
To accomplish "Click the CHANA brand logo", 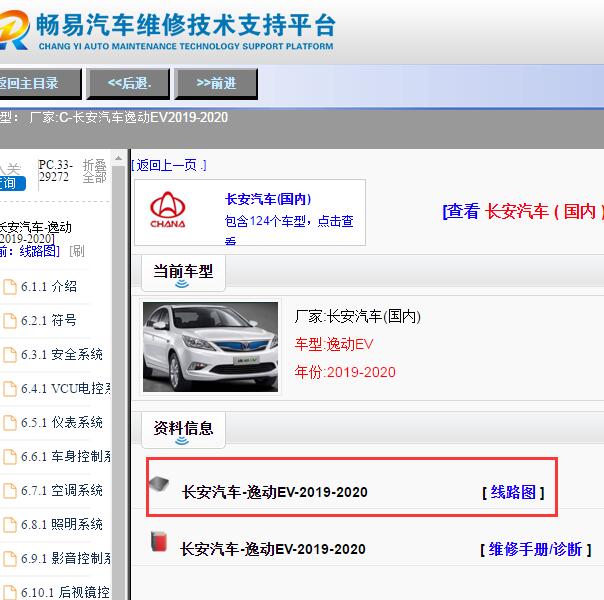I will tap(168, 210).
